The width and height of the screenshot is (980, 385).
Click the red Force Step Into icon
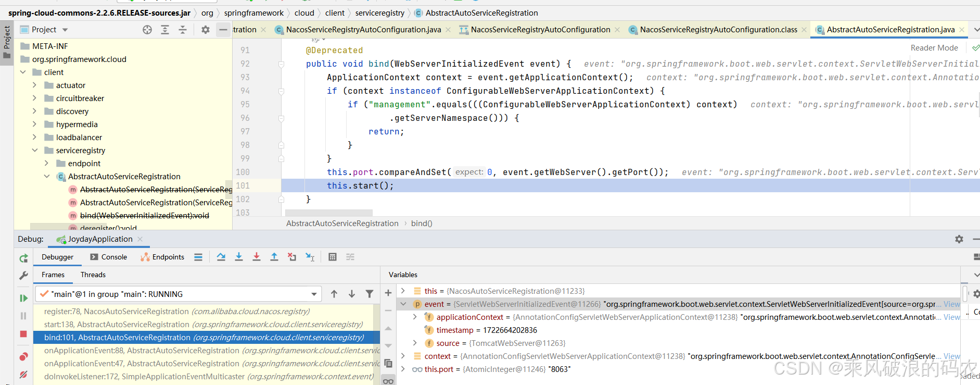[257, 257]
